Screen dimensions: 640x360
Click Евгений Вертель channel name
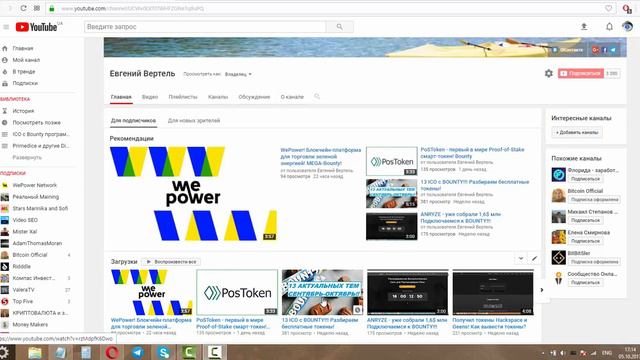142,74
